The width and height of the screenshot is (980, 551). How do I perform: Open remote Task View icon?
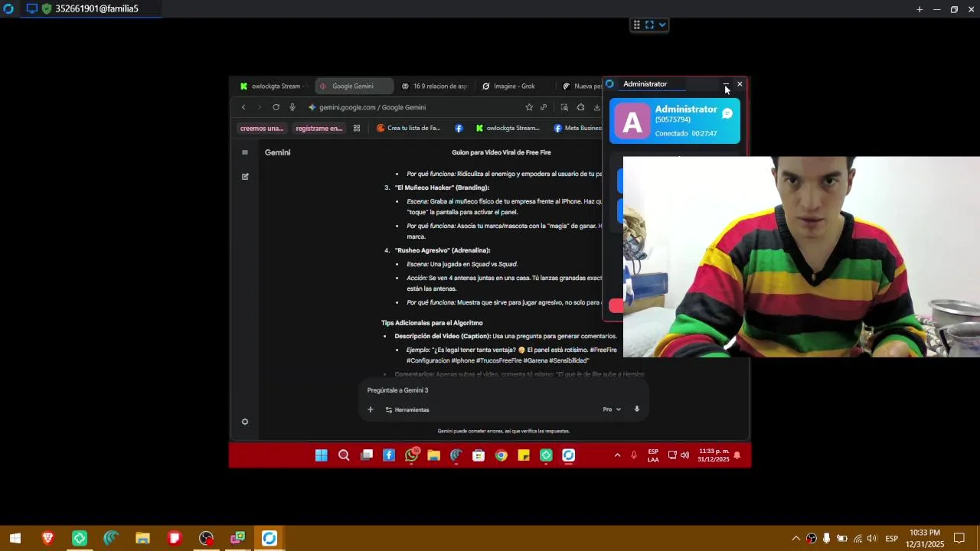[x=367, y=455]
